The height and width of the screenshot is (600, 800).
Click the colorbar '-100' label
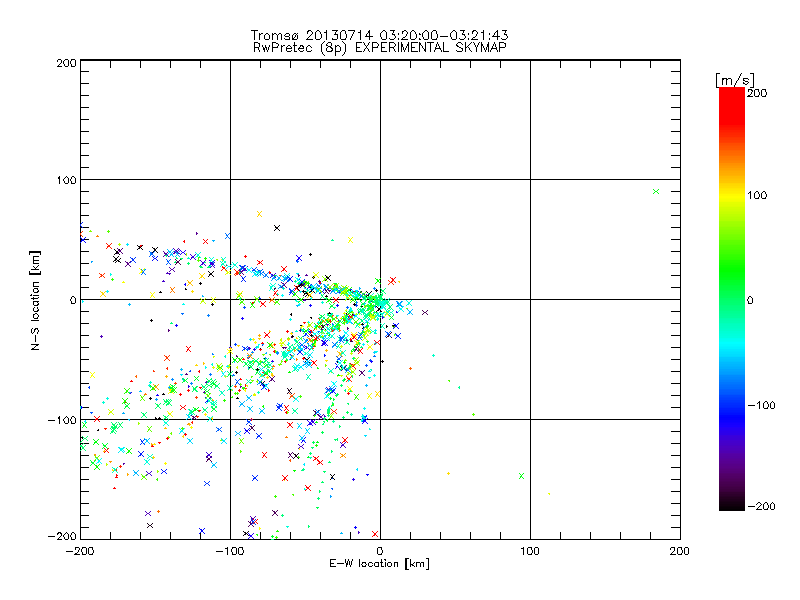[761, 405]
